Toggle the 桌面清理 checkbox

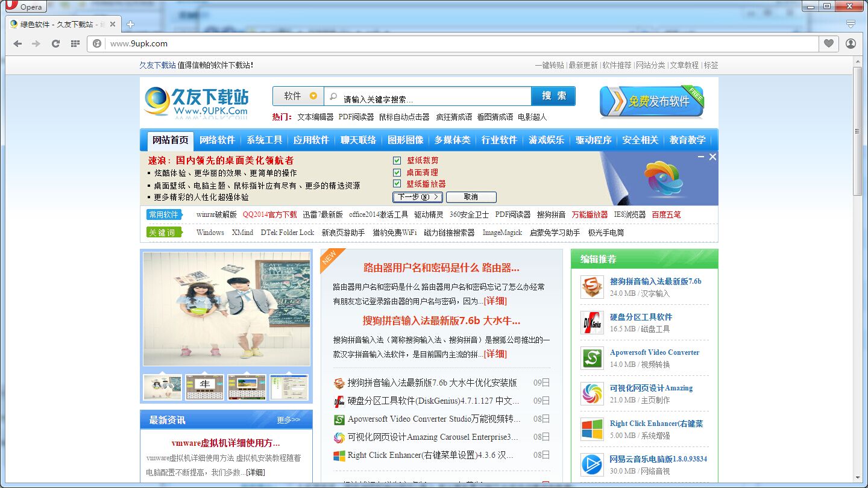397,172
